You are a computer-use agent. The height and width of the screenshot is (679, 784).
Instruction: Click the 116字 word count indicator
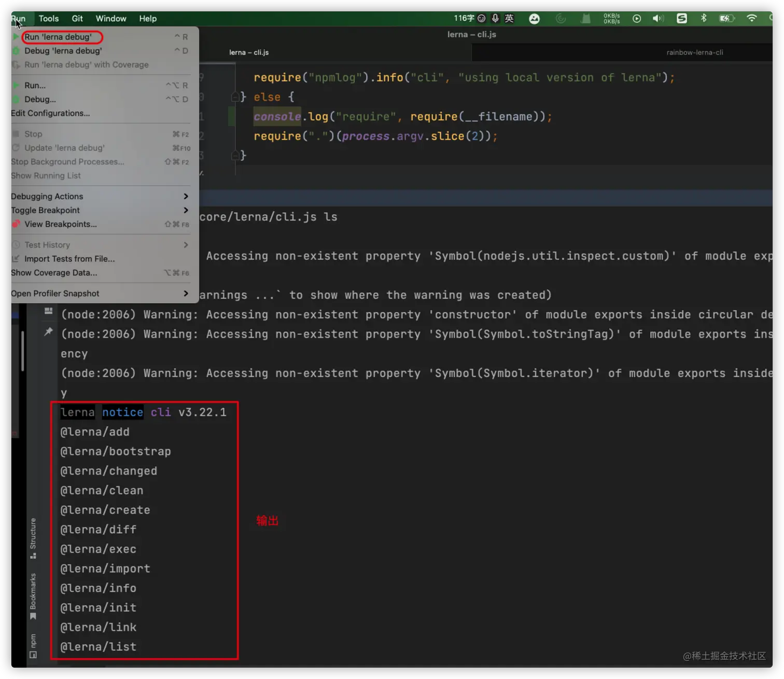464,19
